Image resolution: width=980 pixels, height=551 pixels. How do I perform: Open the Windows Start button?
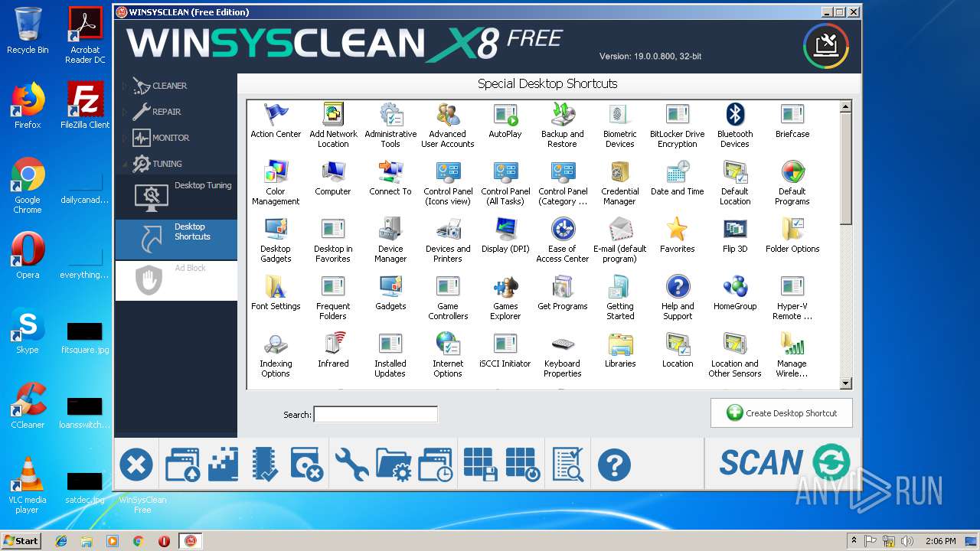[21, 540]
